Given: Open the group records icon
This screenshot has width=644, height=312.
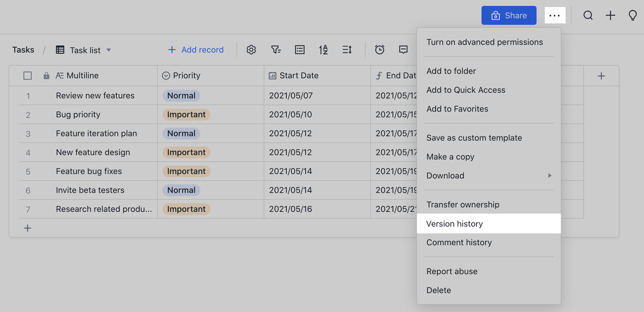Looking at the screenshot, I should click(x=300, y=50).
